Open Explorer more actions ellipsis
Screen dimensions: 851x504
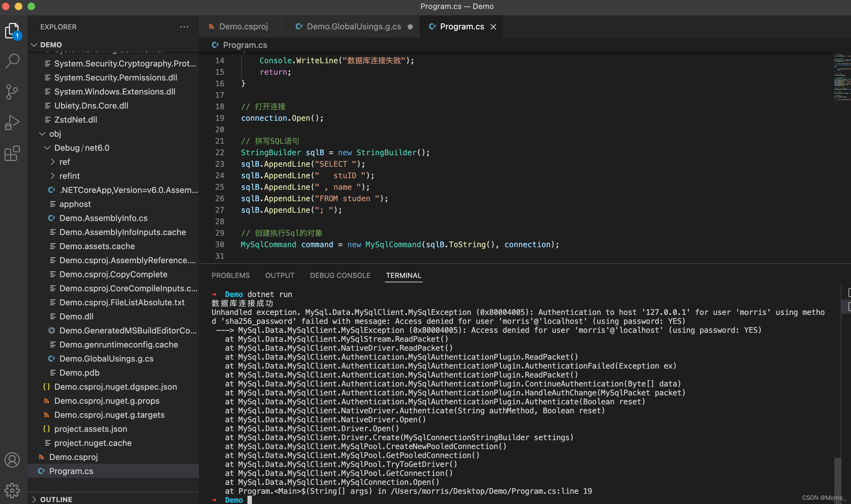point(184,27)
